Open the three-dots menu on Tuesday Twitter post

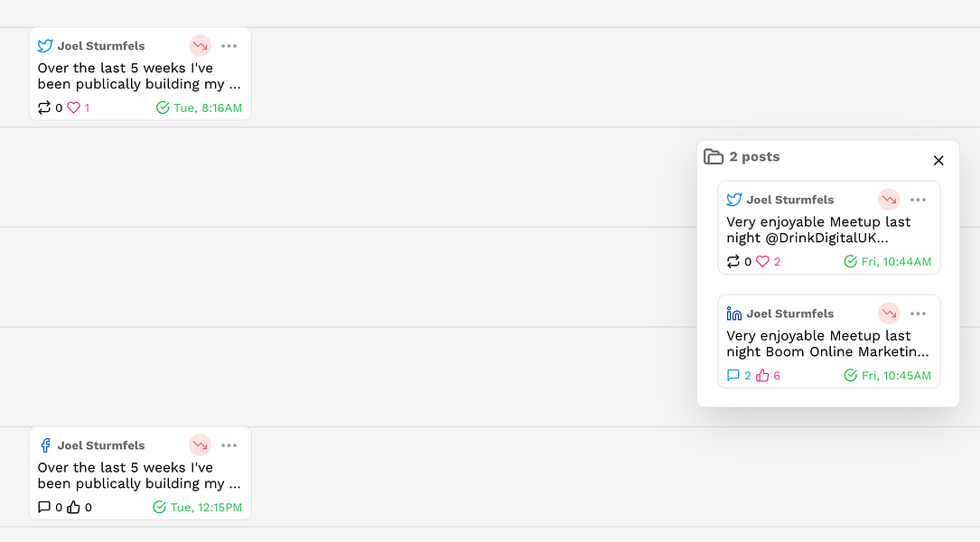[x=229, y=46]
